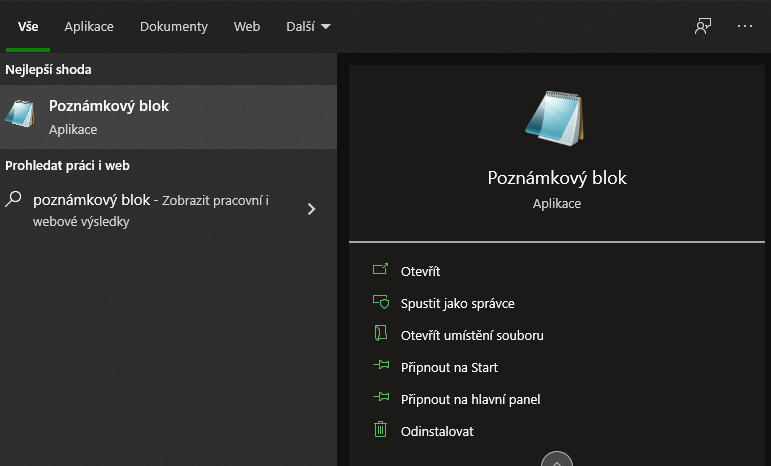Screen dimensions: 771x466
Task: Select the Web tab
Action: click(x=247, y=26)
